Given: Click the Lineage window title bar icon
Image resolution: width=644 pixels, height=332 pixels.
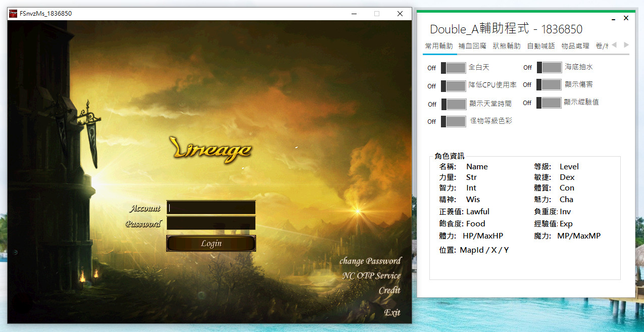Looking at the screenshot, I should (x=13, y=14).
